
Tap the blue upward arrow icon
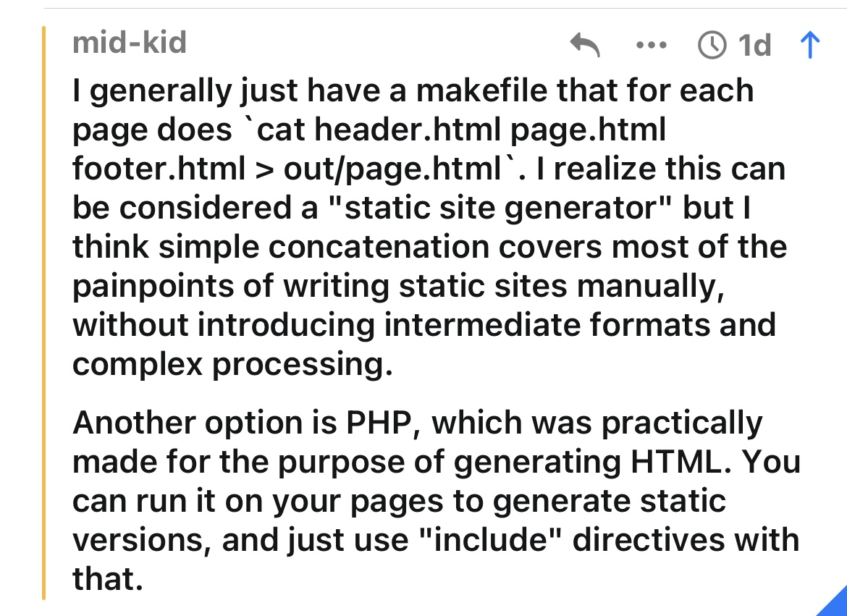(x=809, y=44)
